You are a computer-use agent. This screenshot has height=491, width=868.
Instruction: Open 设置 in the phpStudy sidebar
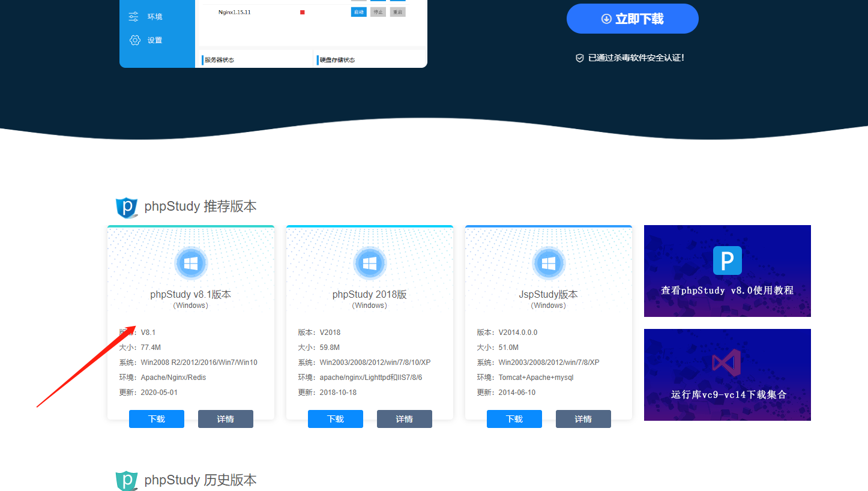coord(155,40)
